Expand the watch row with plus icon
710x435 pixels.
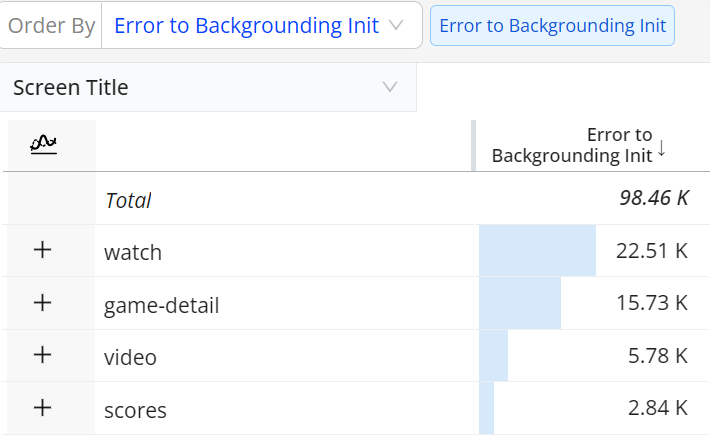coord(42,251)
